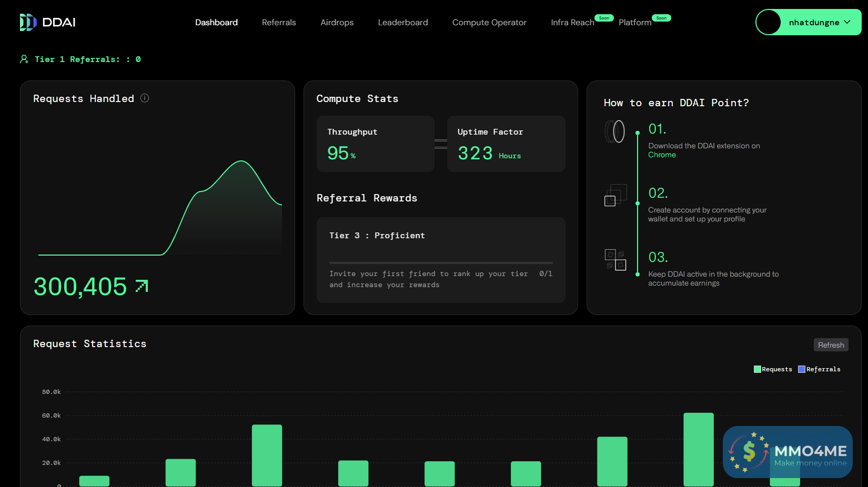Go to the Leaderboard page
This screenshot has height=487, width=868.
coord(403,22)
